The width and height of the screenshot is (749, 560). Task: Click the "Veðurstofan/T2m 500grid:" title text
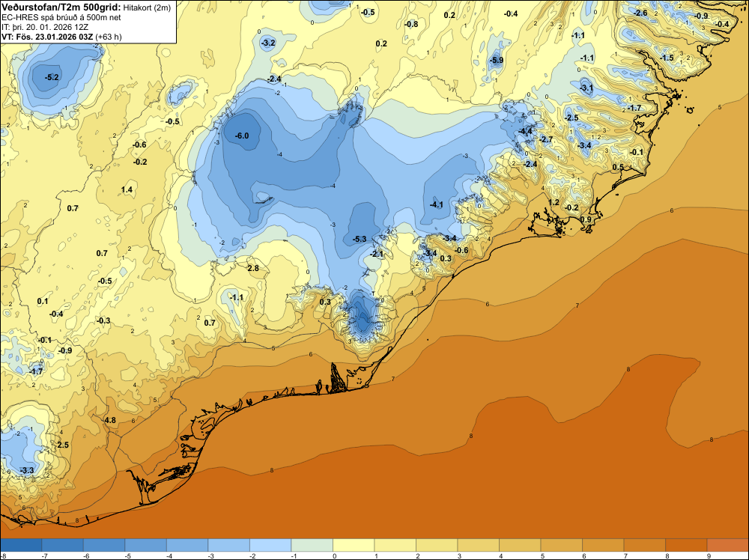(61, 7)
